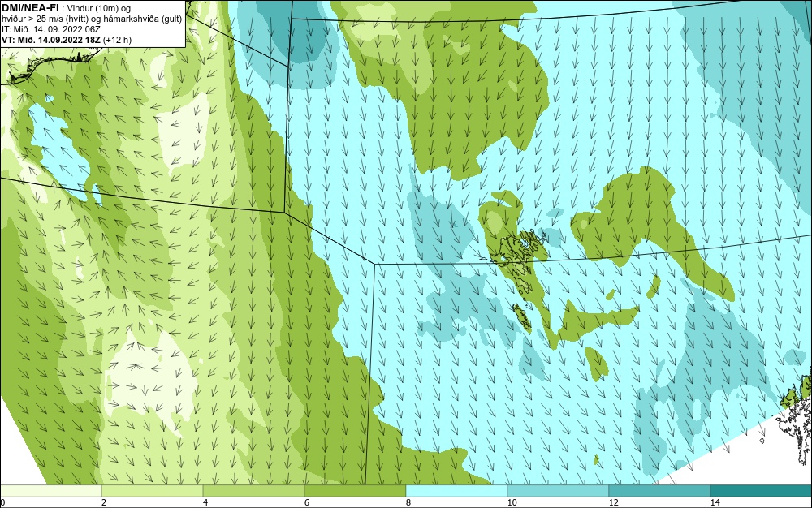Click the 12–14 m/s teal legend swatch
Screen dimensions: 812x508
coord(659,490)
